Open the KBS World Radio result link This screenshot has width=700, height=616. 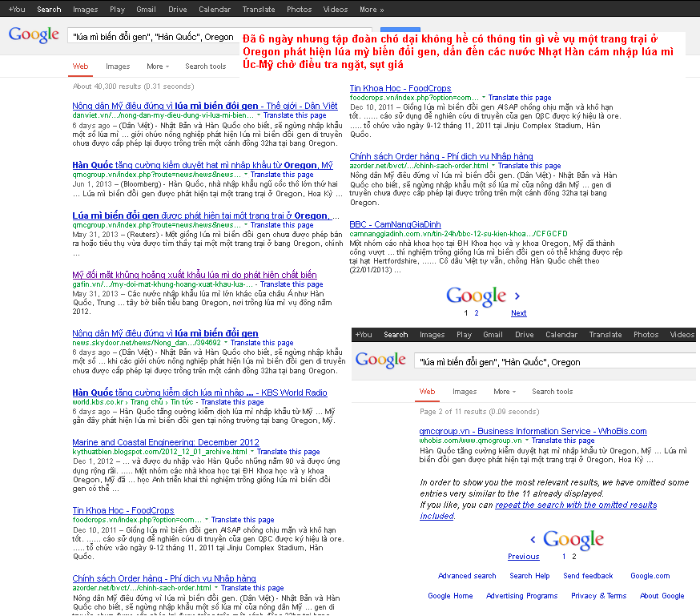tap(199, 393)
